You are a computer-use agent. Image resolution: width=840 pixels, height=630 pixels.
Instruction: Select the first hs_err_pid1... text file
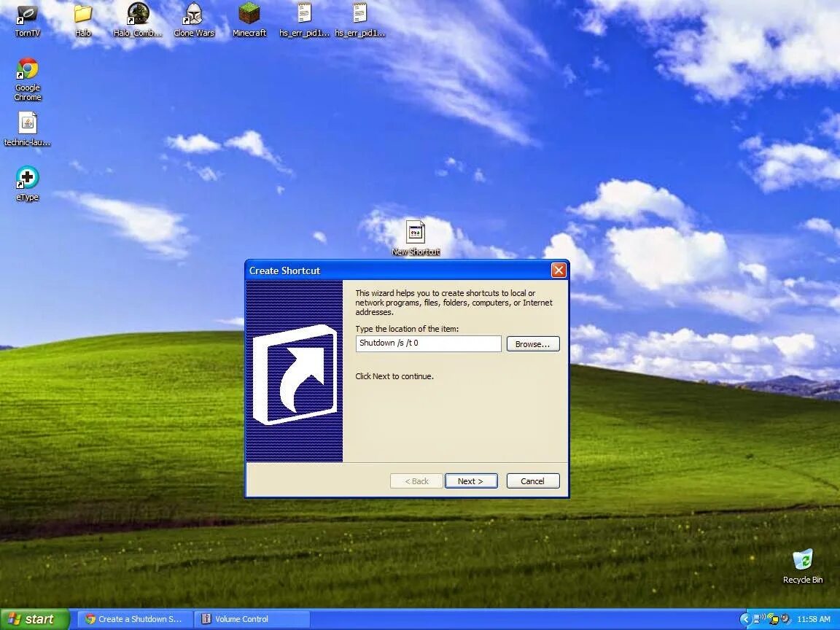click(x=304, y=20)
